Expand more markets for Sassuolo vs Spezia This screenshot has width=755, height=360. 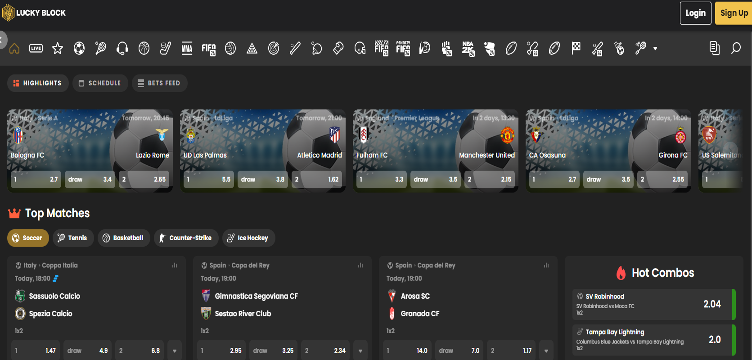point(174,351)
